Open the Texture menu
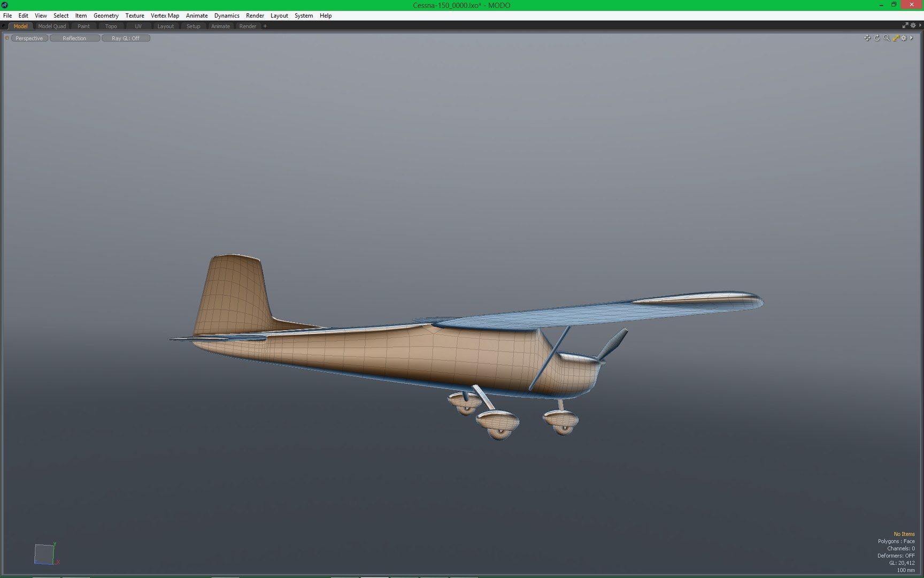This screenshot has width=924, height=578. click(135, 16)
